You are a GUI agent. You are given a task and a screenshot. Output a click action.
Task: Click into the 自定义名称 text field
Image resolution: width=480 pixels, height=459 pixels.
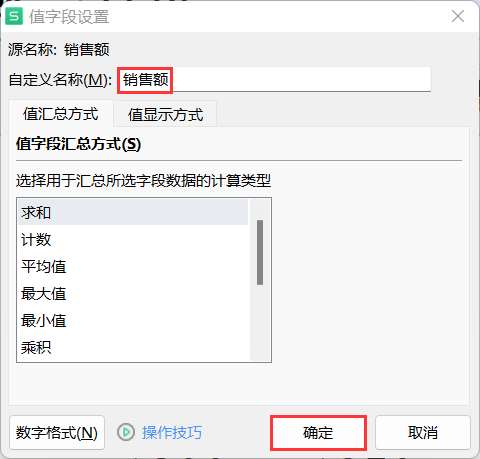coord(274,80)
